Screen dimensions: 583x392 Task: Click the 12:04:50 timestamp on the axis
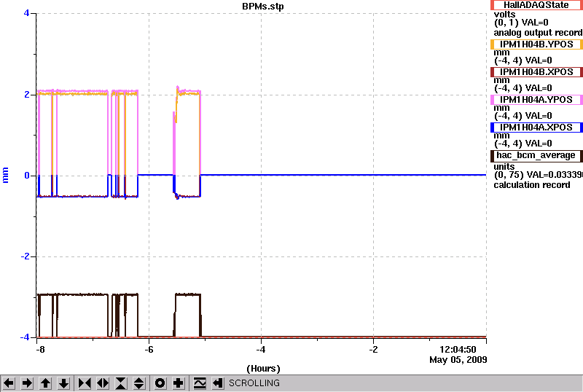pos(458,350)
